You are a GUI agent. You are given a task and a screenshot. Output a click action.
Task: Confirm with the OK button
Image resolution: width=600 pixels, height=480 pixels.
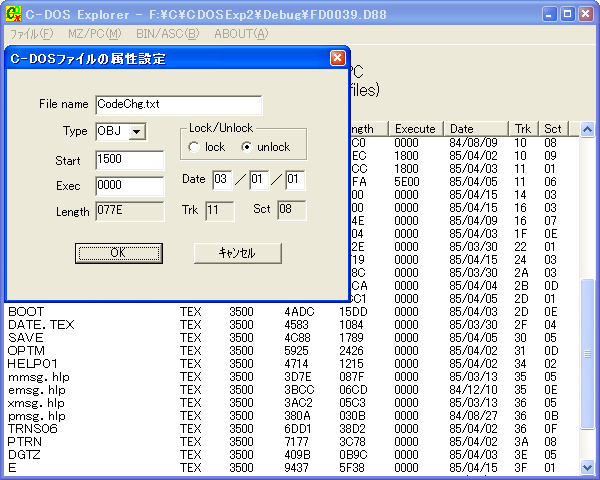[x=119, y=253]
